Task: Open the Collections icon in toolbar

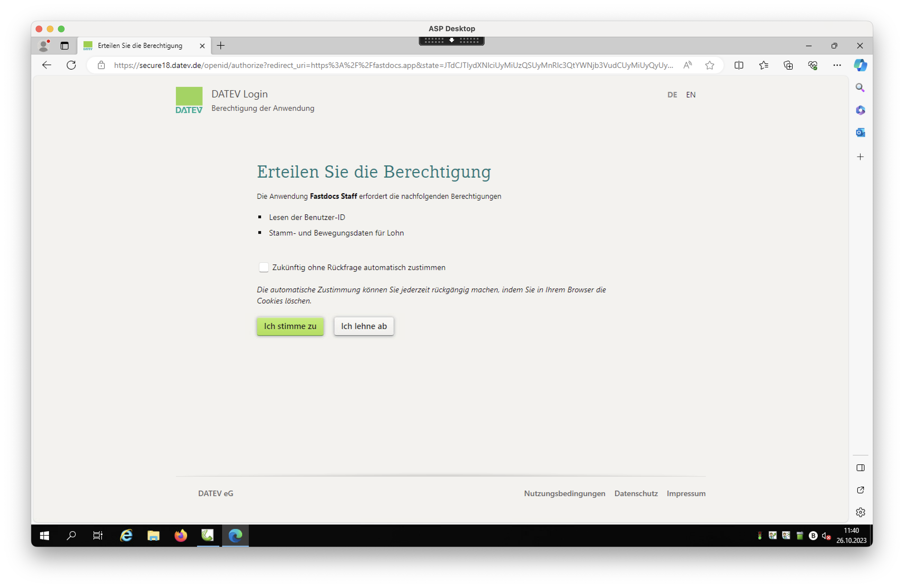Action: click(788, 65)
